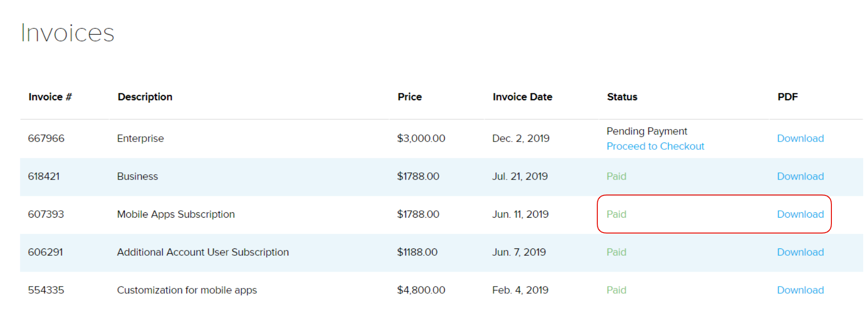868x312 pixels.
Task: Download Mobile Apps Subscription invoice PDF
Action: [x=800, y=214]
